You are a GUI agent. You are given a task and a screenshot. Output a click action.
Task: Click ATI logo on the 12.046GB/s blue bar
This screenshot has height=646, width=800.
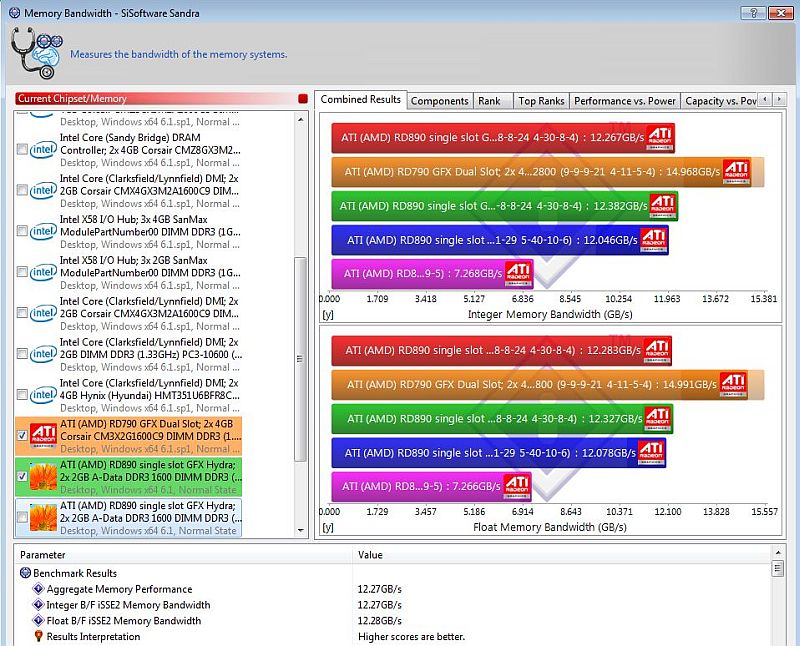(654, 240)
